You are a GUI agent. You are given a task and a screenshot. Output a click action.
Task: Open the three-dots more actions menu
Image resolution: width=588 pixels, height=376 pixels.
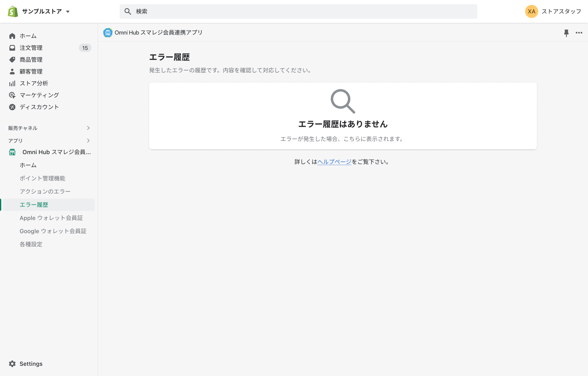tap(579, 33)
